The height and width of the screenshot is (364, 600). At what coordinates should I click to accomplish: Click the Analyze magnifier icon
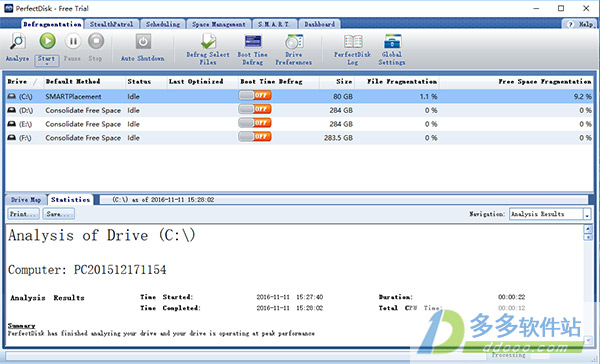[x=18, y=41]
